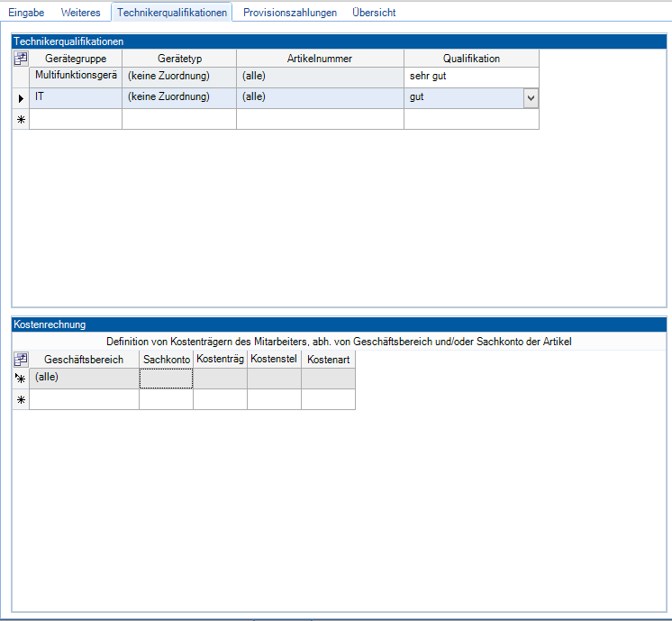Screen dimensions: 672x621
Task: Switch to the Eingabe tab
Action: (x=26, y=13)
